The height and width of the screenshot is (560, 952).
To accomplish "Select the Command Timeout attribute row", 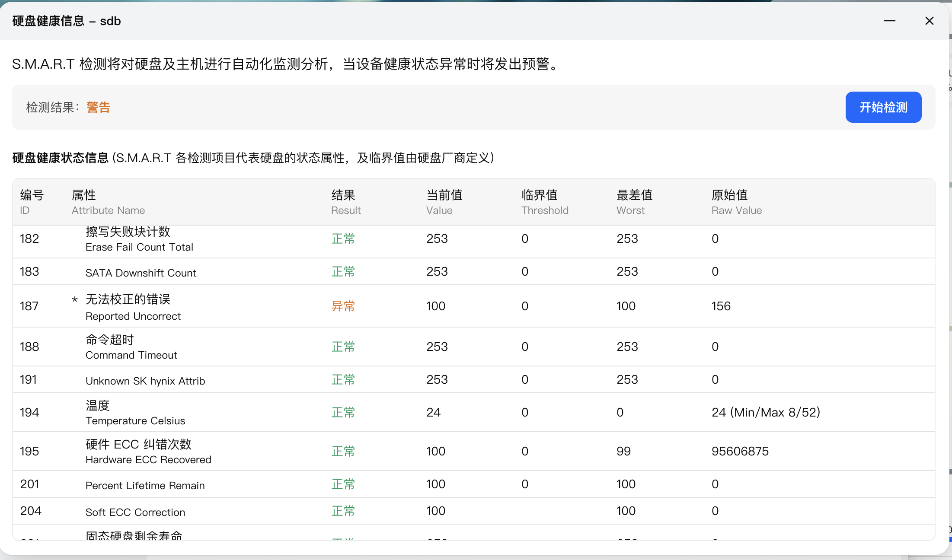I will tap(131, 347).
